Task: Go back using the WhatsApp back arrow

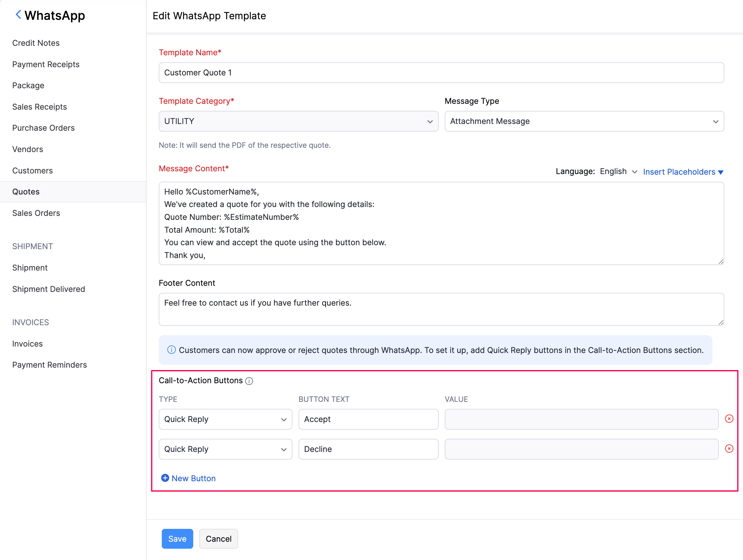Action: click(x=19, y=15)
